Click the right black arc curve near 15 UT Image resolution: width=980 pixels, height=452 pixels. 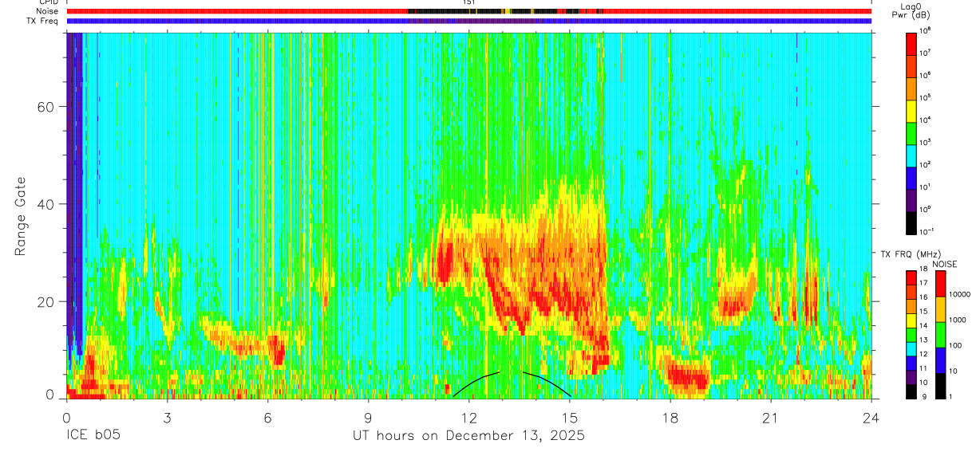[547, 383]
